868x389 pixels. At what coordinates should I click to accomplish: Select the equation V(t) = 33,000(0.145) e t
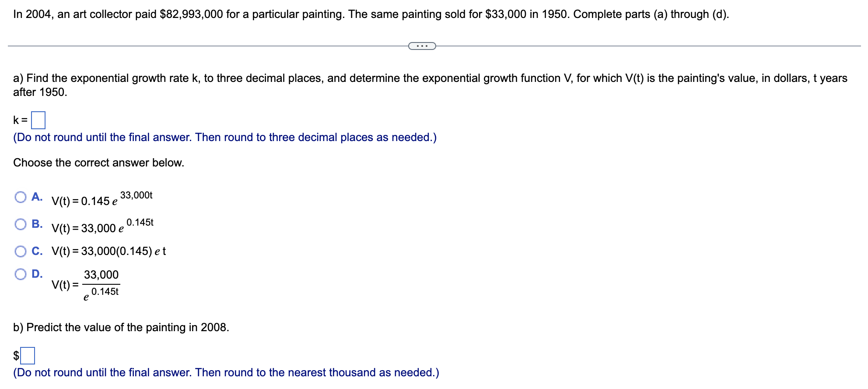pos(109,251)
